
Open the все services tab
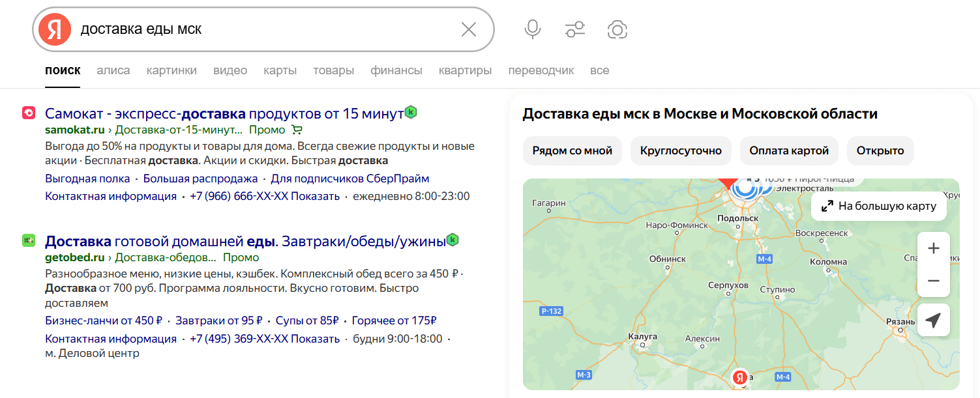pyautogui.click(x=600, y=70)
